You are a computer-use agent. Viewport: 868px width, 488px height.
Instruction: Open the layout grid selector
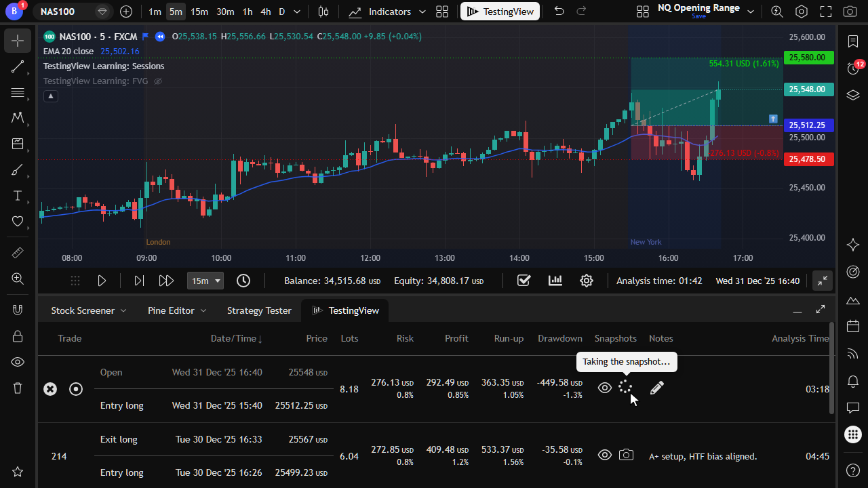click(x=442, y=12)
